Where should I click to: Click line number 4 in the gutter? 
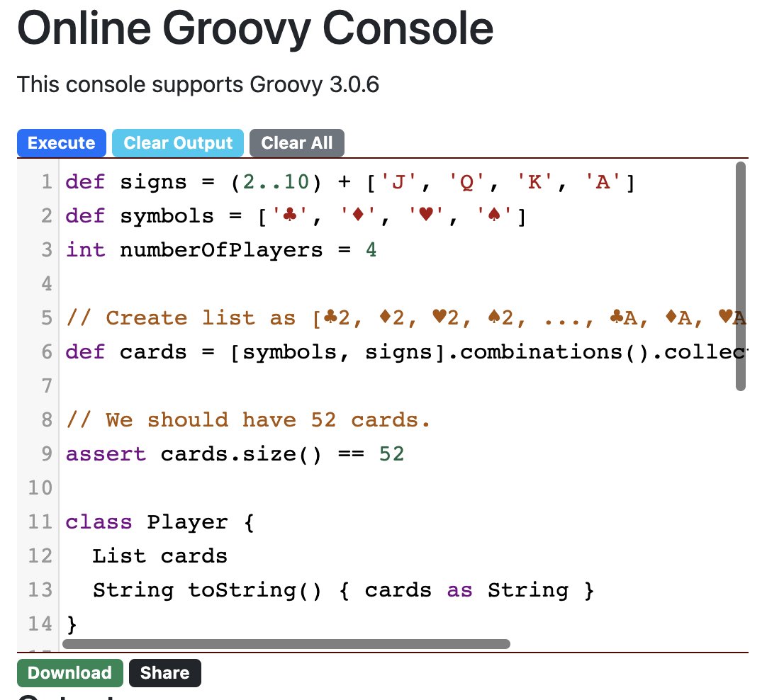(x=47, y=284)
